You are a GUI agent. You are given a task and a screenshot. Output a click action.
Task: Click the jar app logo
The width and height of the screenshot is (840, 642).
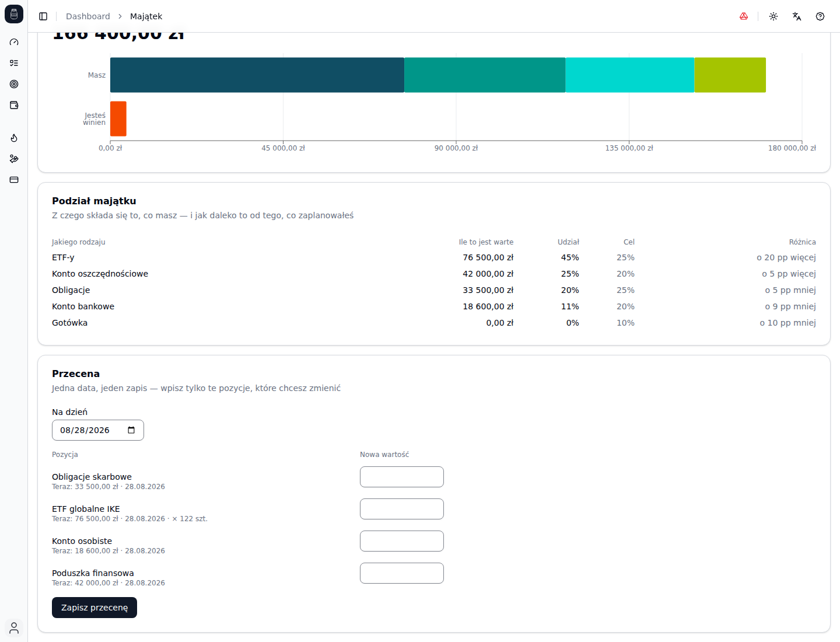pyautogui.click(x=14, y=14)
